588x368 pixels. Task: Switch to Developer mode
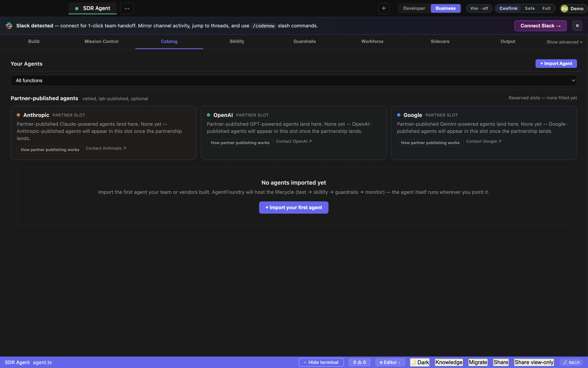[x=414, y=8]
